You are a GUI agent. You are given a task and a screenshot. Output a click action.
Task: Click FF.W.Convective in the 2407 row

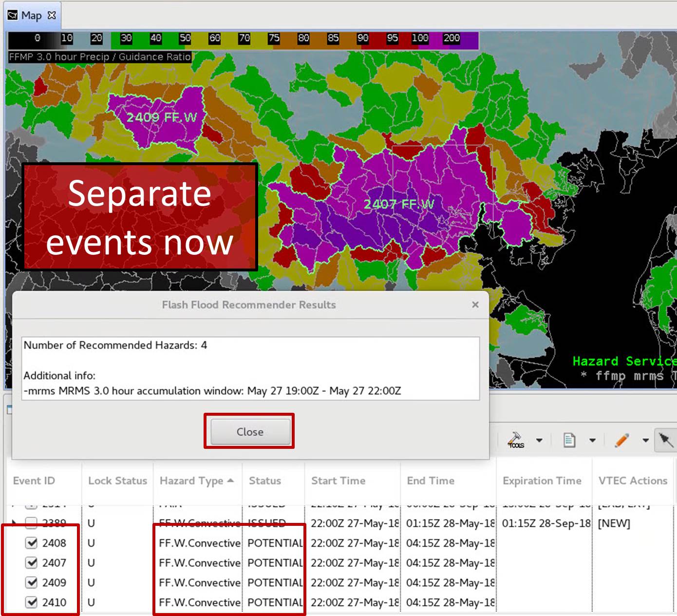200,563
